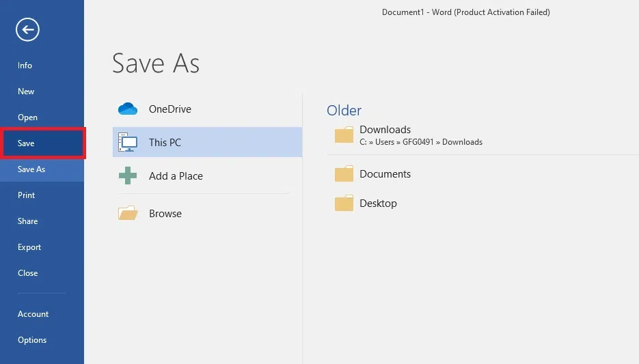Click the OneDrive cloud icon
Viewport: 639px width, 364px height.
click(x=128, y=109)
